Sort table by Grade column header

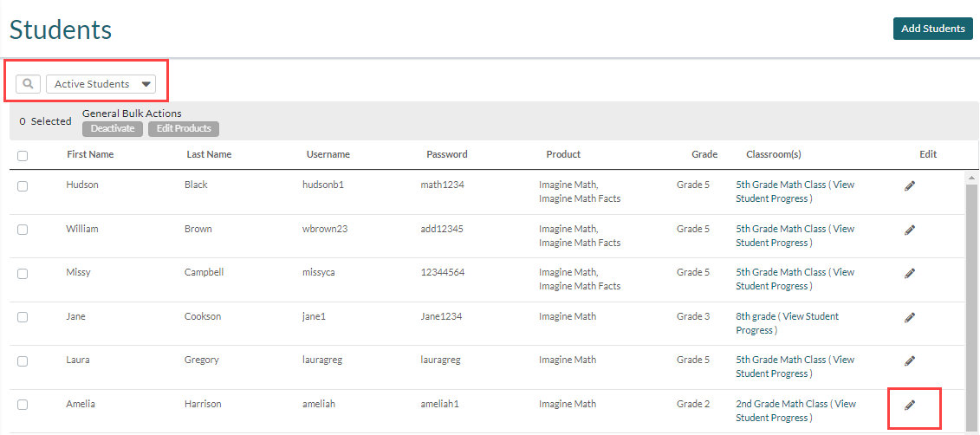[x=704, y=154]
